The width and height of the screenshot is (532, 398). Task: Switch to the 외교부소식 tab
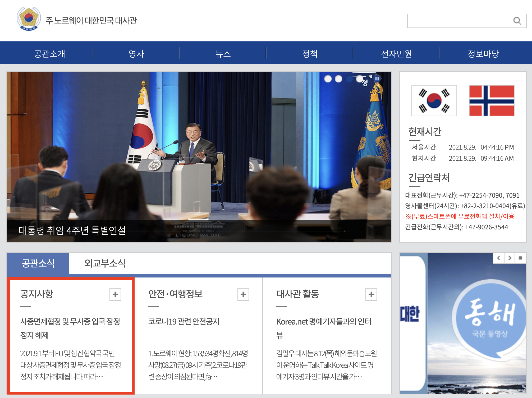pos(105,263)
